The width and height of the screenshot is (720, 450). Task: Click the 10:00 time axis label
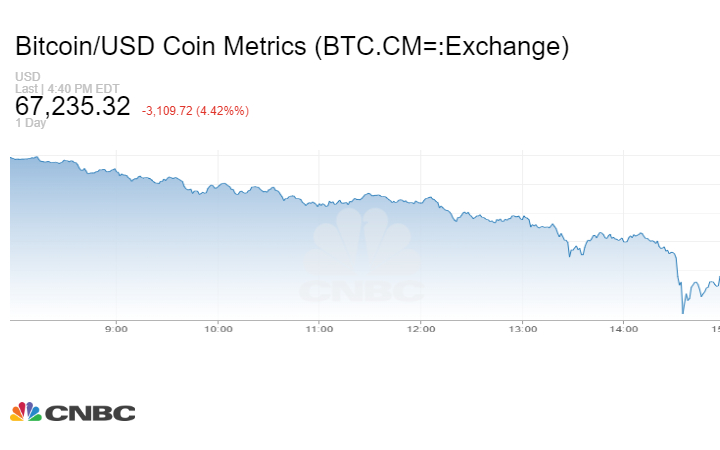click(218, 328)
